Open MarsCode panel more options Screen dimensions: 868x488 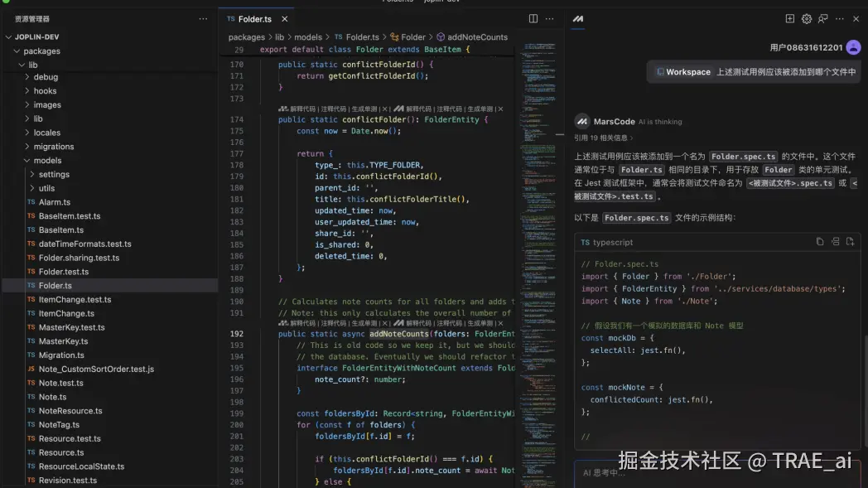point(840,19)
